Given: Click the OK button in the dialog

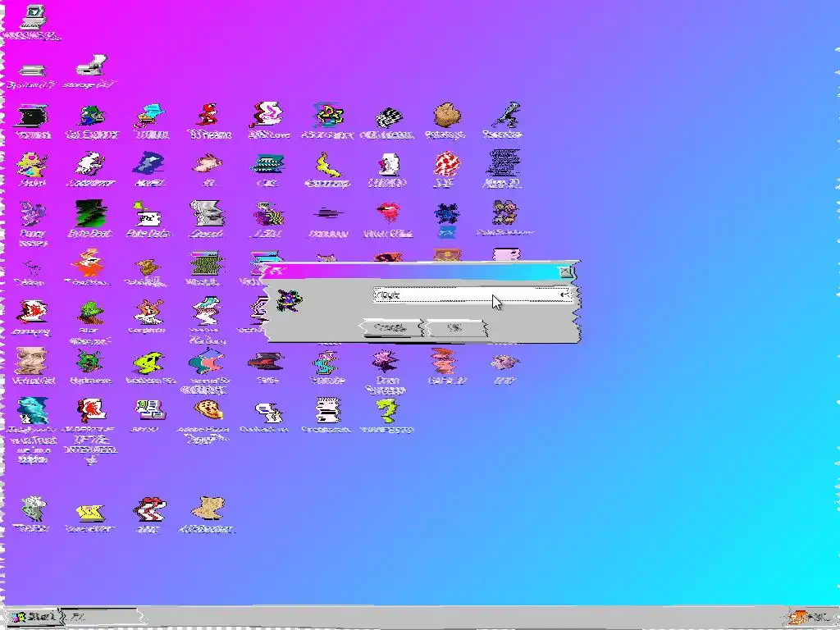Looking at the screenshot, I should point(456,328).
